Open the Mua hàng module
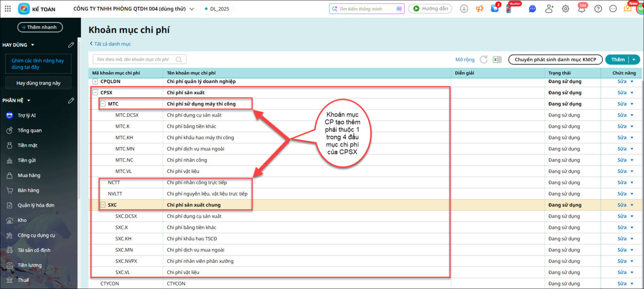 tap(29, 175)
